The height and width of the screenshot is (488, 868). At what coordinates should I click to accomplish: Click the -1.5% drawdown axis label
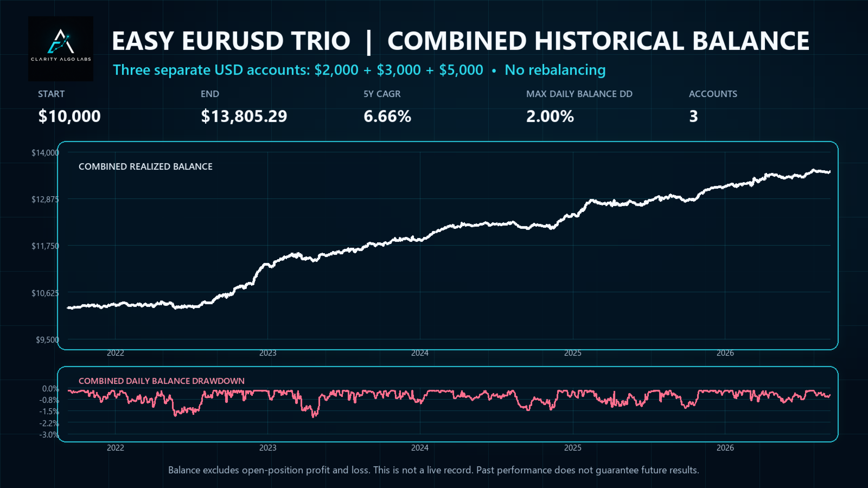pos(49,412)
